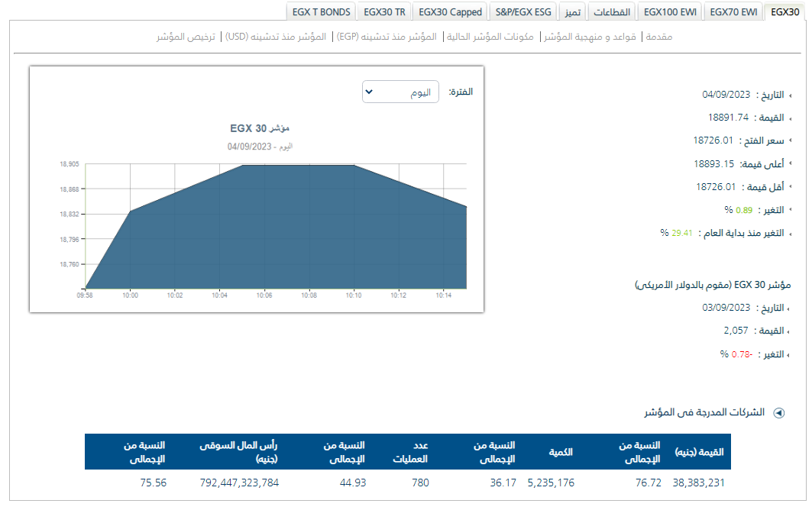
Task: Open the S&P/EGX ESG tab
Action: [x=522, y=11]
